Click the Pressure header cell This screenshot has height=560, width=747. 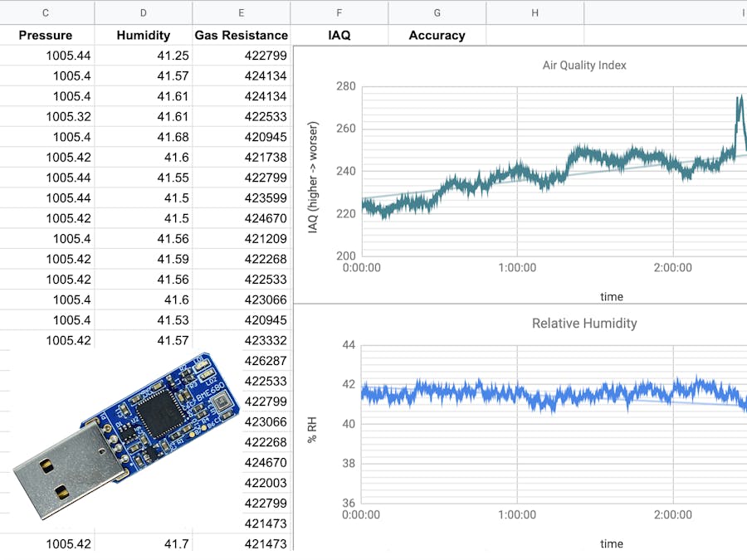pos(46,36)
